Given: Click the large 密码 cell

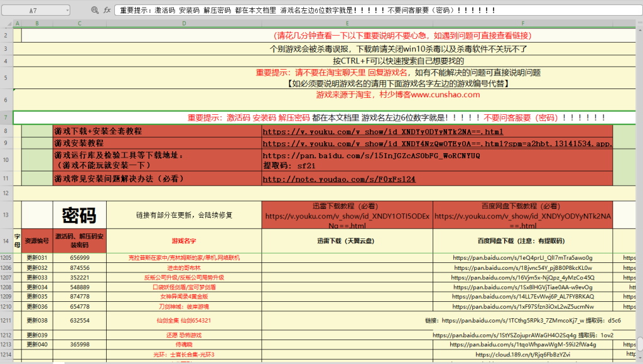Looking at the screenshot, I should click(80, 215).
